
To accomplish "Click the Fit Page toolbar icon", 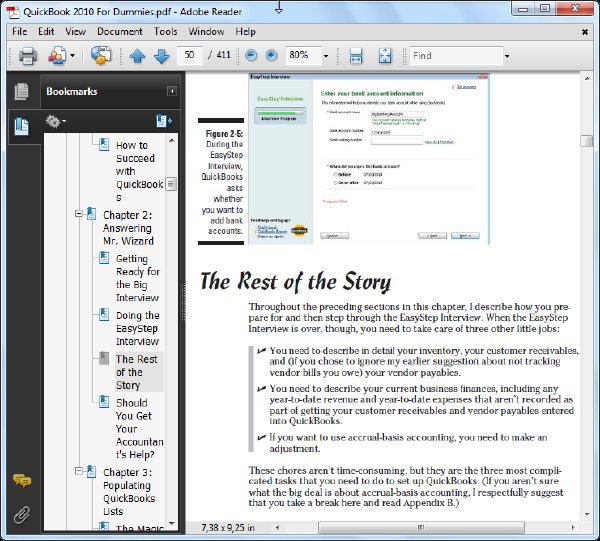I will pyautogui.click(x=385, y=56).
